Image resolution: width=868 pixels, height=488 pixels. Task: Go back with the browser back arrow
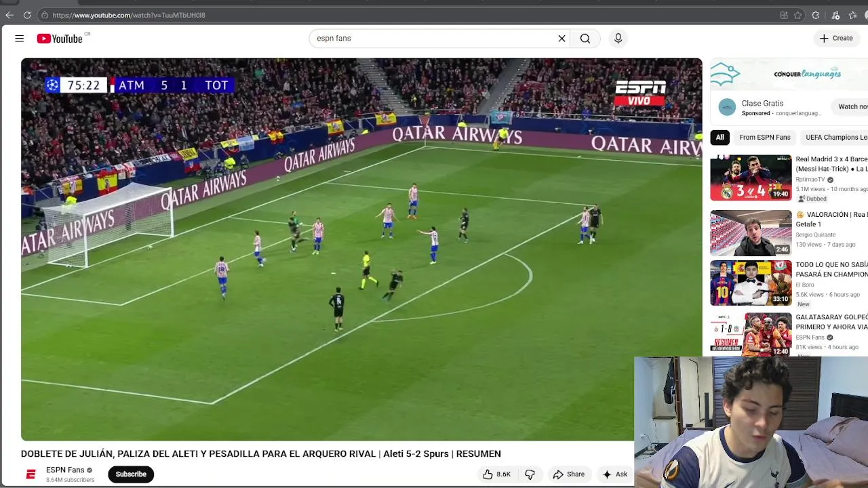[9, 15]
